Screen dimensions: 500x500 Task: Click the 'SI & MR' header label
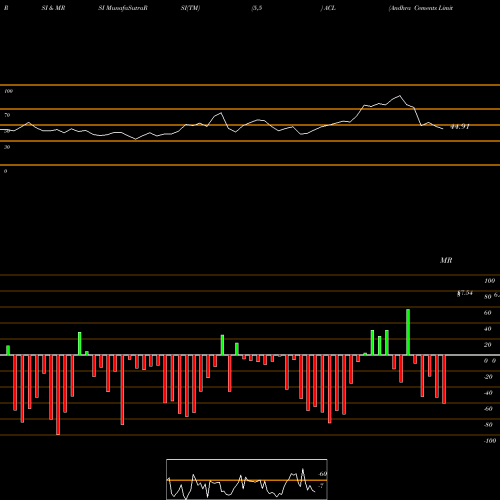pyautogui.click(x=53, y=8)
